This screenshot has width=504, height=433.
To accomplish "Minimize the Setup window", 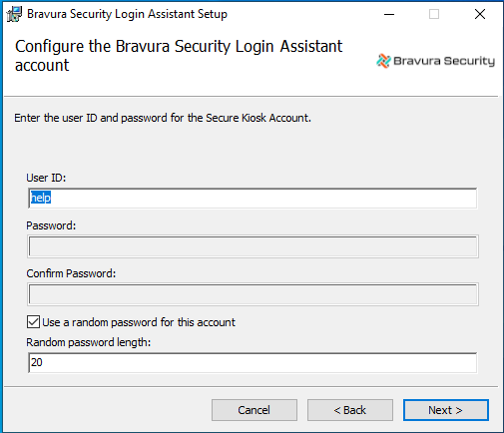I will pos(389,14).
